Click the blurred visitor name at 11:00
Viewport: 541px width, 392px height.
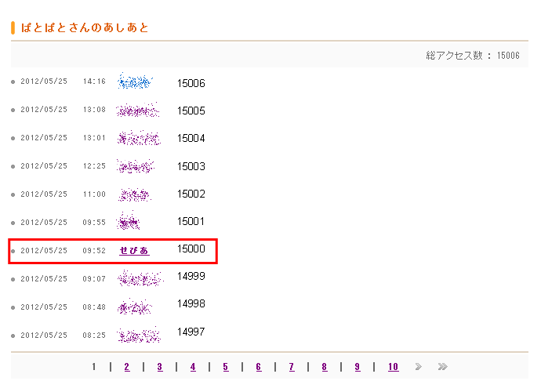134,194
